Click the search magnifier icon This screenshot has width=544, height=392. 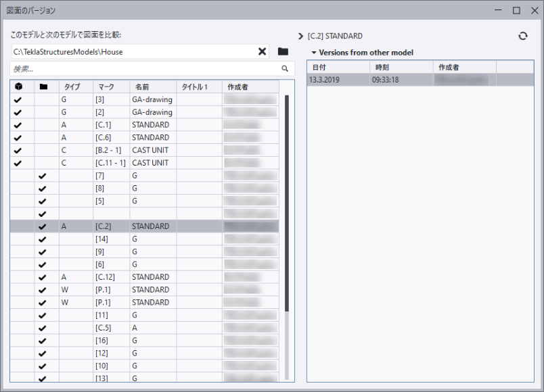pyautogui.click(x=285, y=69)
